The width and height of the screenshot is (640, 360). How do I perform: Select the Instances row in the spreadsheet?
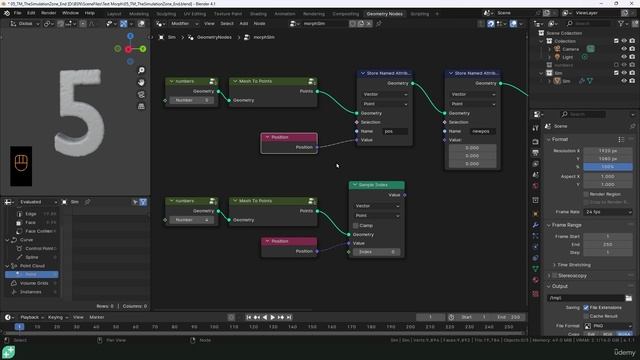point(32,292)
